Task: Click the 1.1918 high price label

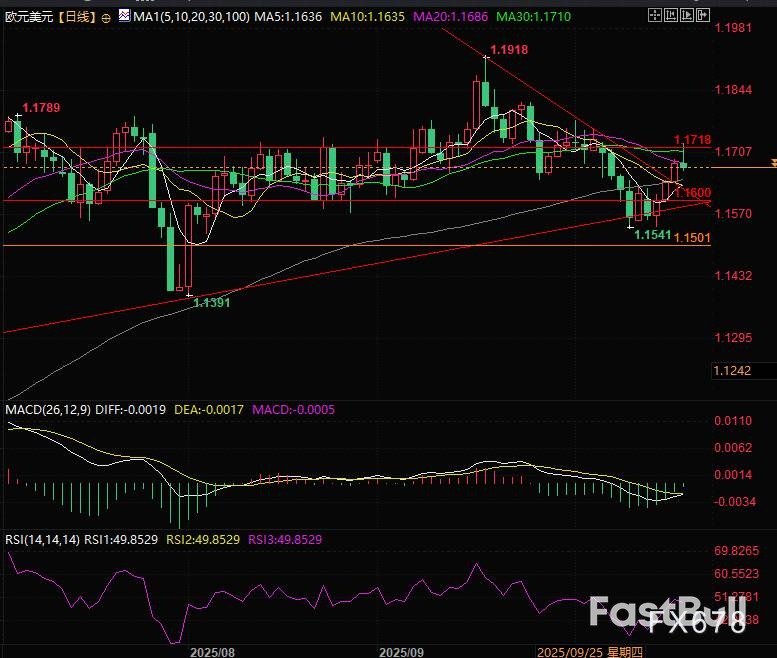Action: tap(509, 49)
